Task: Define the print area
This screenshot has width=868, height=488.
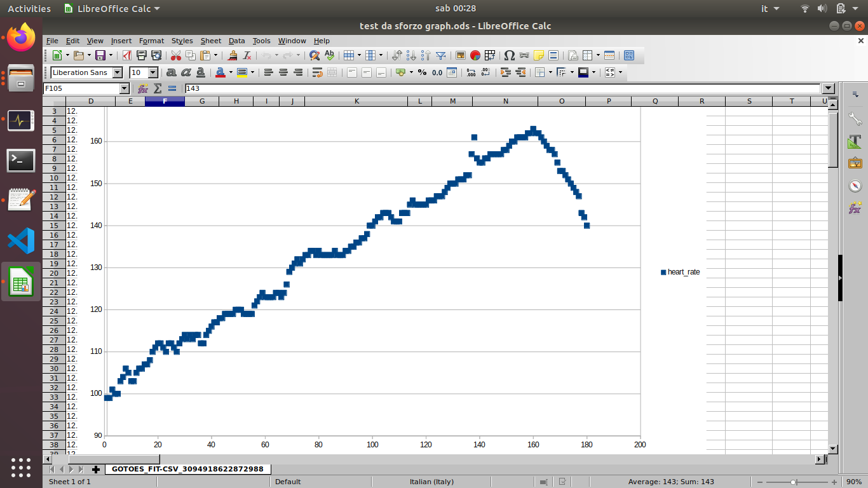Action: point(573,55)
